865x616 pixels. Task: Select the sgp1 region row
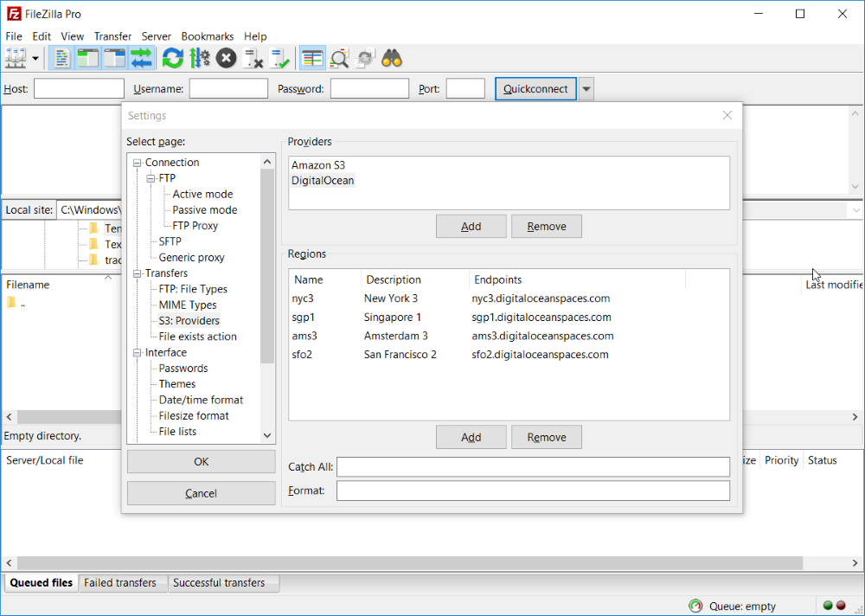click(509, 318)
